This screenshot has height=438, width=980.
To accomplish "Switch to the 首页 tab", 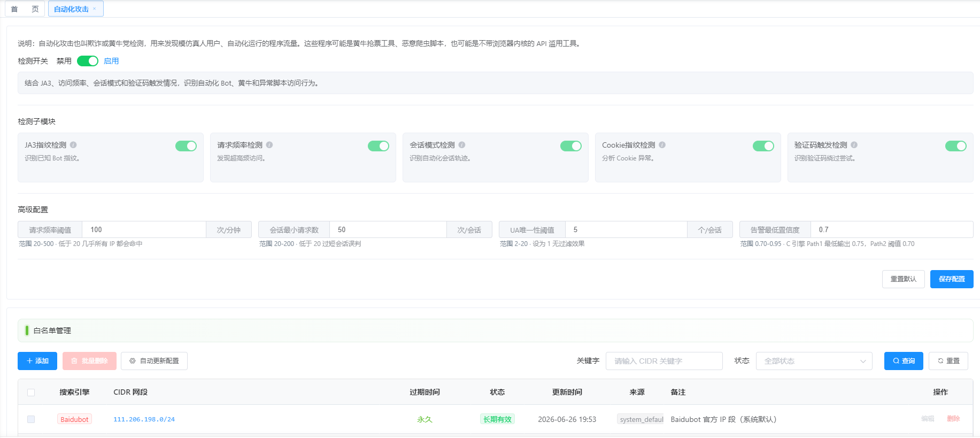I will [x=25, y=9].
